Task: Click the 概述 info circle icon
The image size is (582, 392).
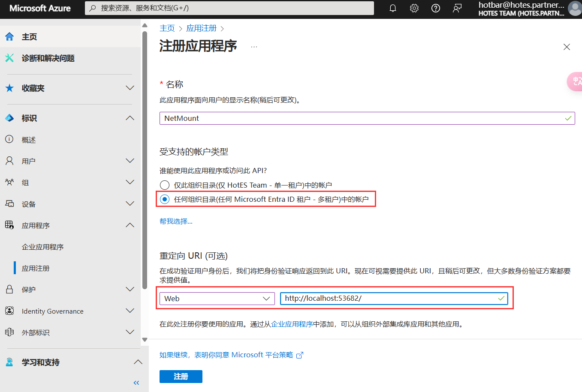Action: point(9,139)
